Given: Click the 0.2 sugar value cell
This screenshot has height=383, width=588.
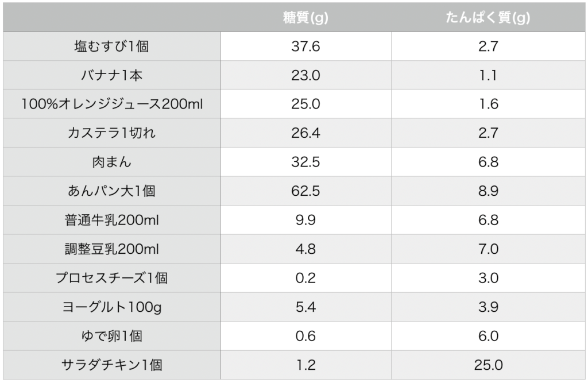Looking at the screenshot, I should pos(305,278).
